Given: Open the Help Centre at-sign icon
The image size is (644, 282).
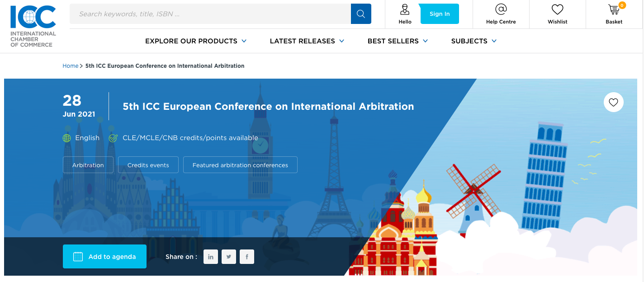Looking at the screenshot, I should point(501,9).
